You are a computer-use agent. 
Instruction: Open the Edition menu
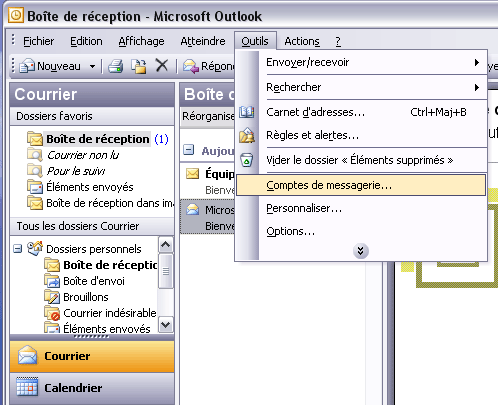point(86,41)
